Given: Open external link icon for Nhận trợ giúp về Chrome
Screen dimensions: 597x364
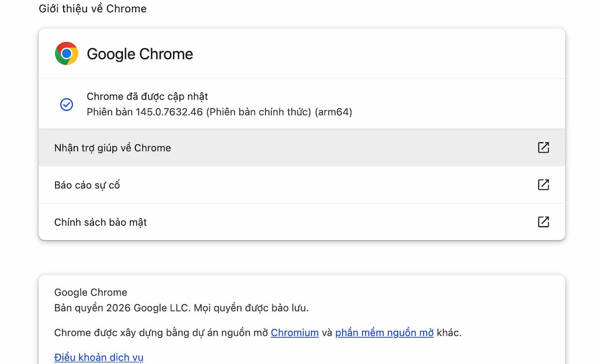Looking at the screenshot, I should pos(543,148).
